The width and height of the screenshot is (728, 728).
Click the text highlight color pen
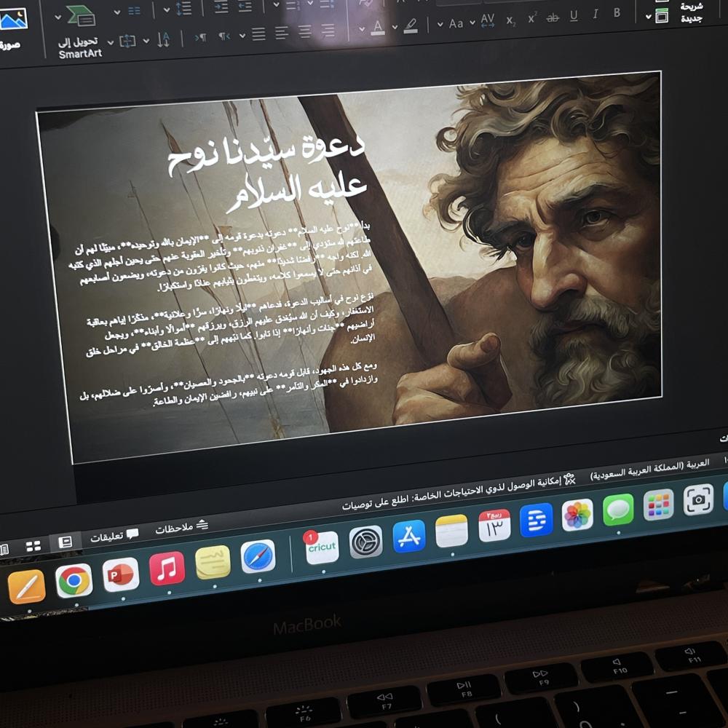pyautogui.click(x=411, y=26)
